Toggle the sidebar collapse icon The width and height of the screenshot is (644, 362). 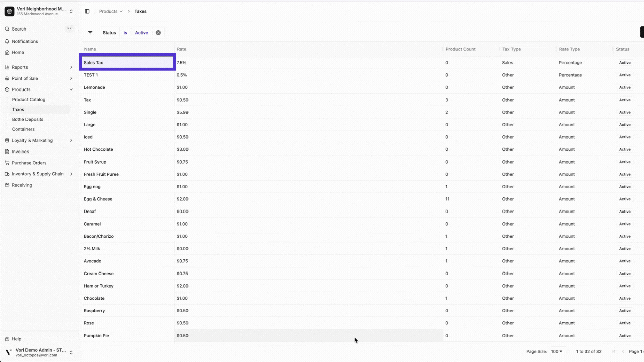pos(87,11)
